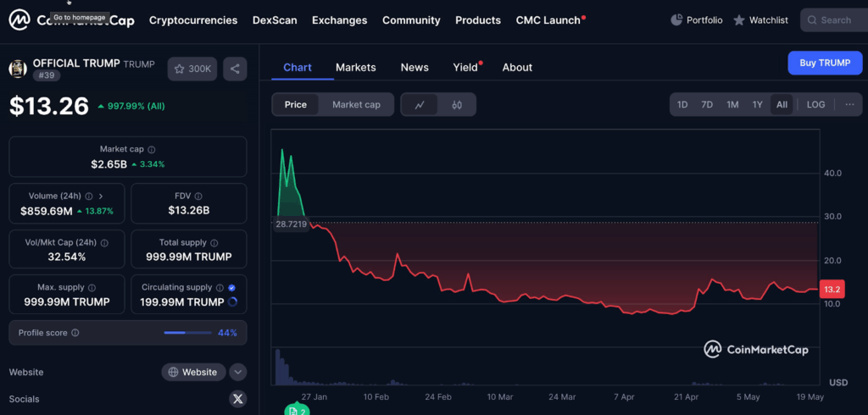The width and height of the screenshot is (868, 415).
Task: Click the Socials label
Action: [x=25, y=399]
